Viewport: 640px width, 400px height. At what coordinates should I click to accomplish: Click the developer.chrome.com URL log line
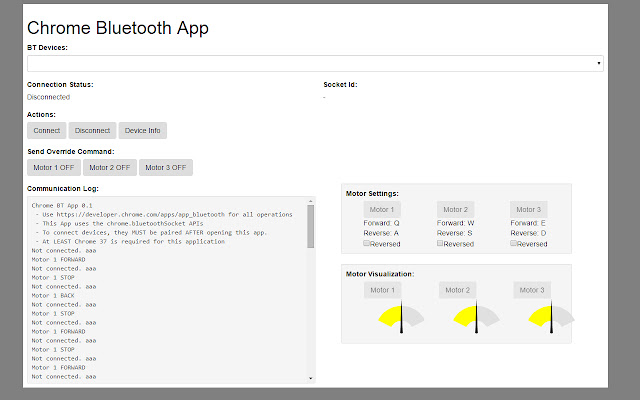(164, 214)
